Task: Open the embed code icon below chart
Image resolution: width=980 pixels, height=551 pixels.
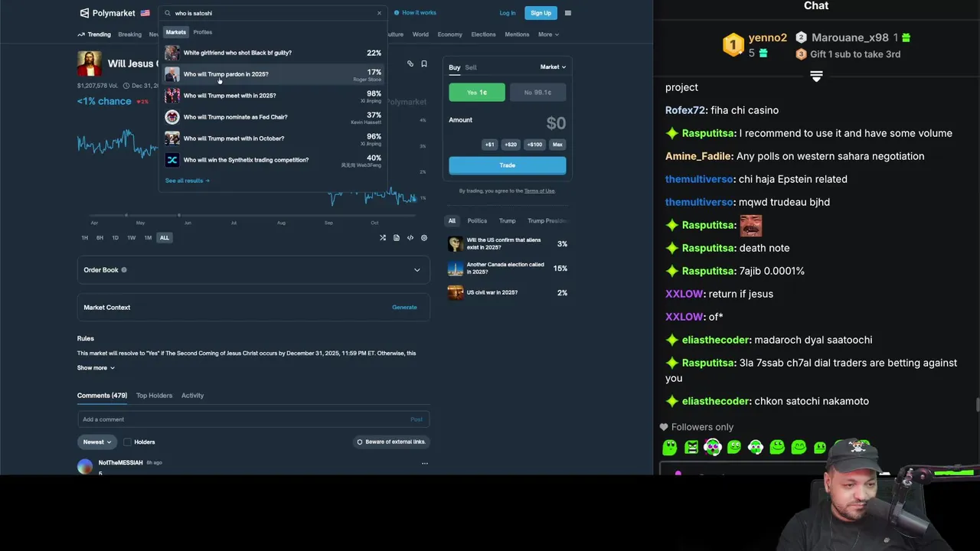Action: (x=410, y=238)
